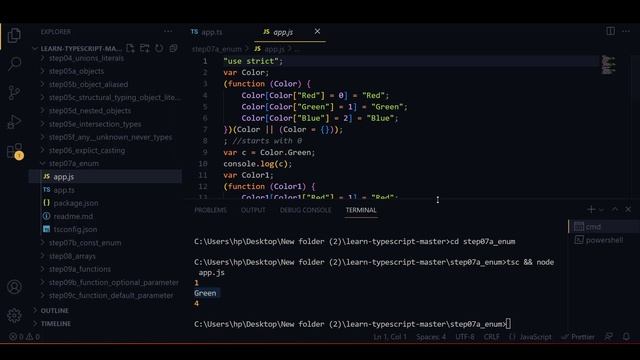Open the OUTPUT panel tab

click(253, 210)
